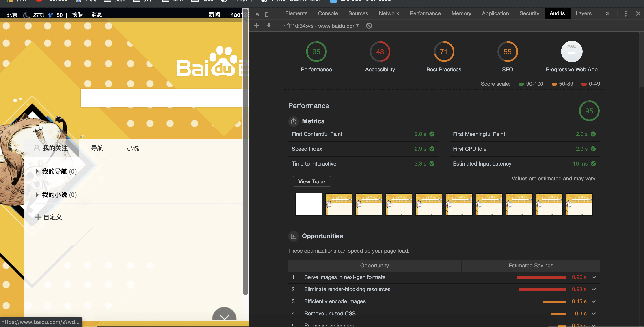Viewport: 644px width, 327px height.
Task: Open the DevTools three-dot customize menu
Action: point(626,13)
